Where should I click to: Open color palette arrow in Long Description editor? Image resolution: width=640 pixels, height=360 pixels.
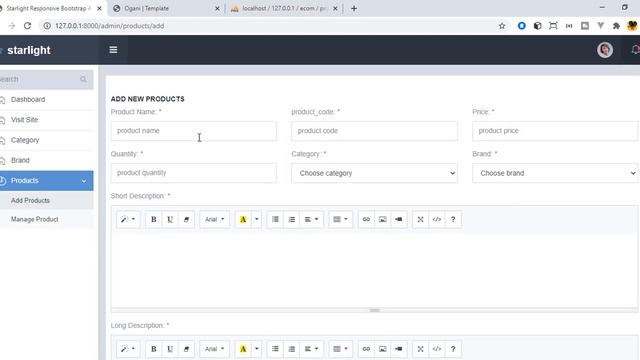257,349
